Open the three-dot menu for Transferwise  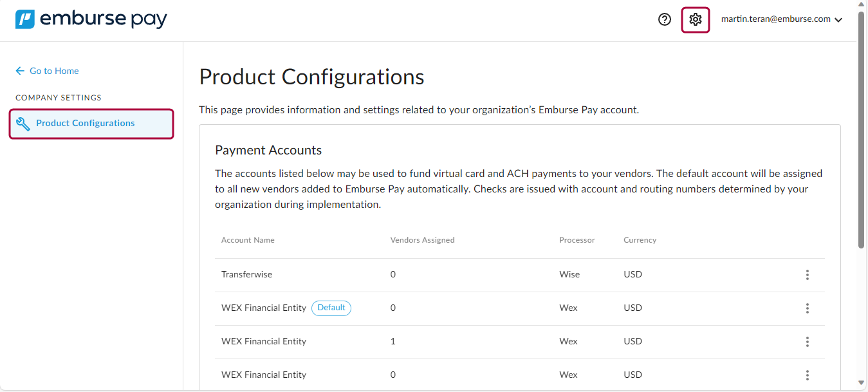coord(807,275)
